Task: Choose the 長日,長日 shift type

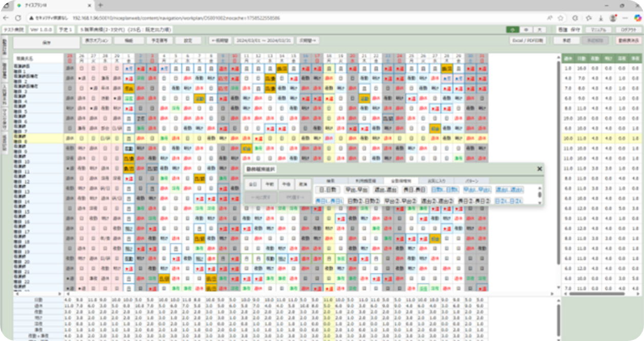Action: point(414,190)
